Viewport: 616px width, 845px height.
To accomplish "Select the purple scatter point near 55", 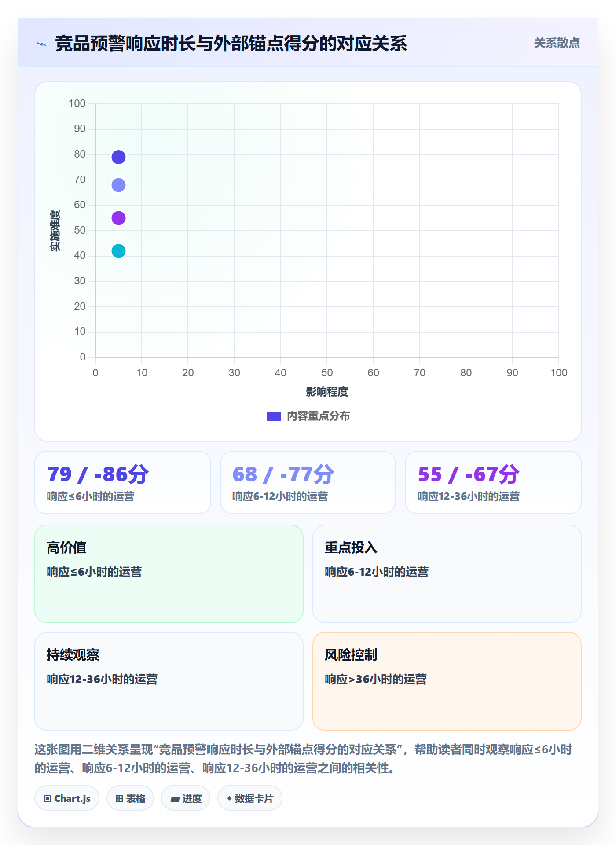I will coord(118,218).
